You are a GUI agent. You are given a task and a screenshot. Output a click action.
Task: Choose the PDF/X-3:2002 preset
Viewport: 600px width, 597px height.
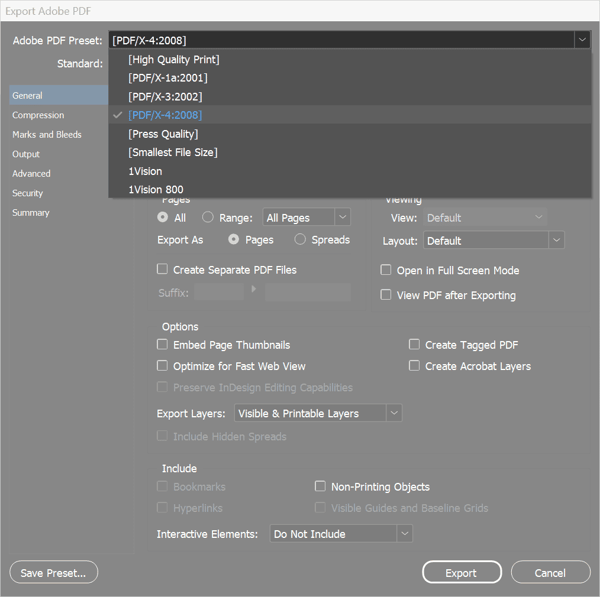pyautogui.click(x=350, y=96)
